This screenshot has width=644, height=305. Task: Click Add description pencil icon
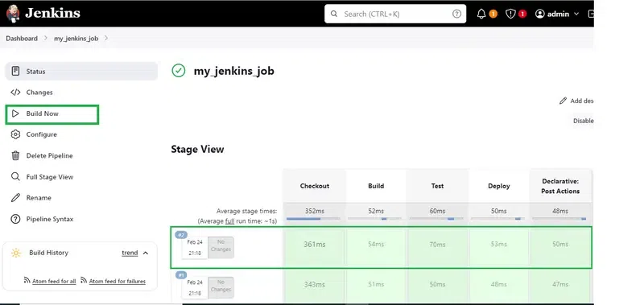[563, 101]
